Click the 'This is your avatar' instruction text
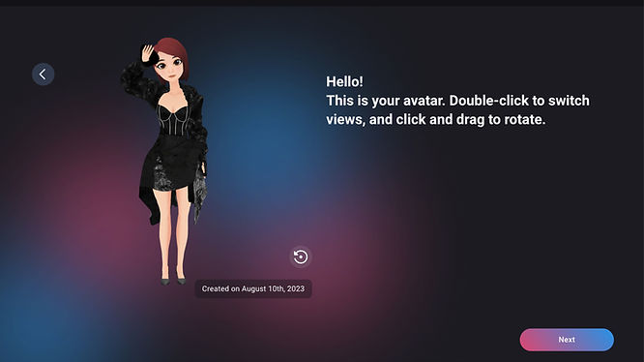Image resolution: width=644 pixels, height=362 pixels. 457,110
